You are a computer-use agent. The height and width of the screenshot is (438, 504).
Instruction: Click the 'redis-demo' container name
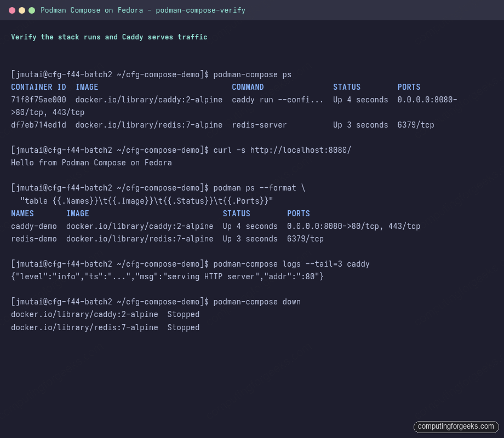click(x=34, y=239)
